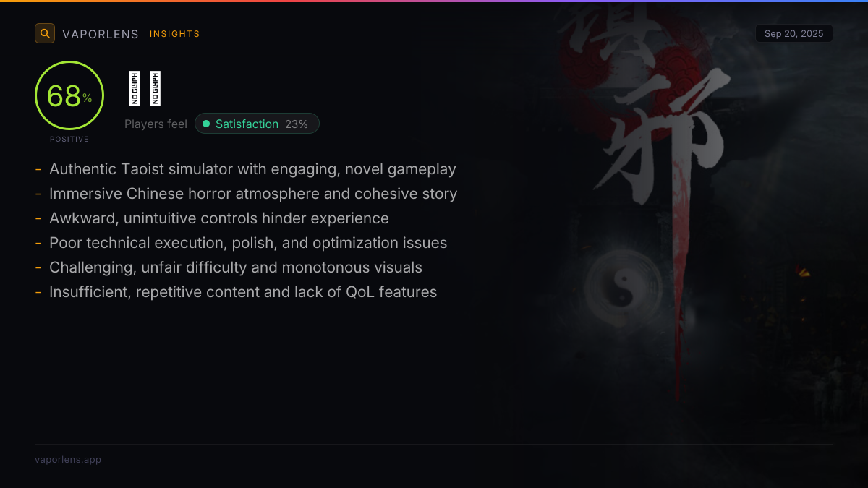Click the POSITIVE label under score

pyautogui.click(x=69, y=139)
